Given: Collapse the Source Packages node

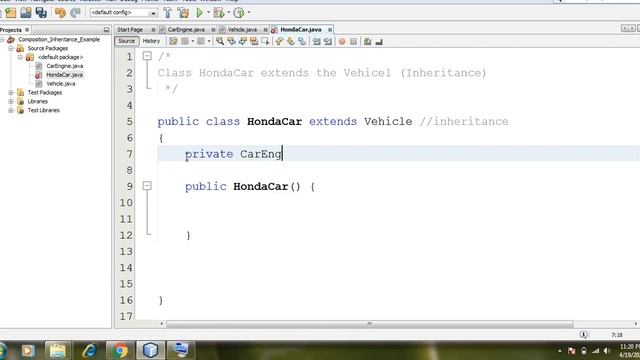Looking at the screenshot, I should [x=11, y=48].
